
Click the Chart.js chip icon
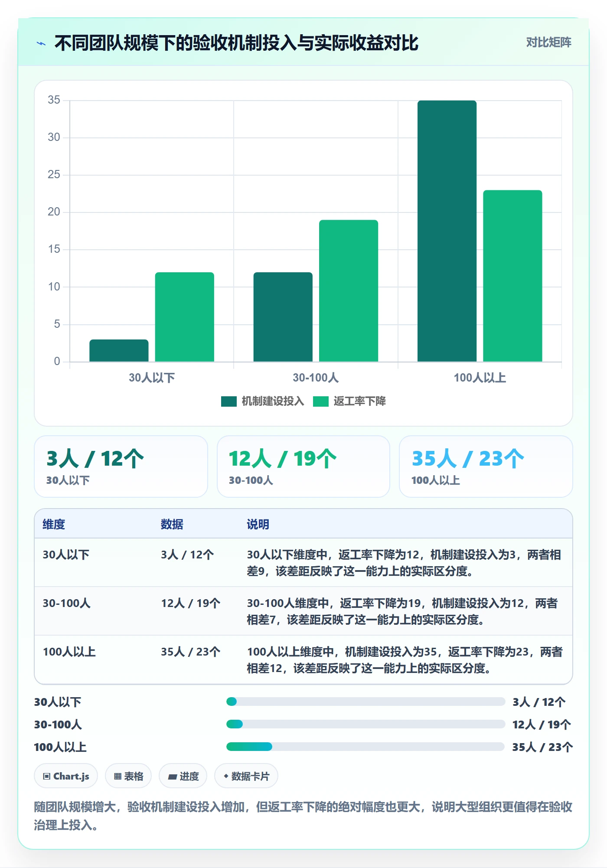click(47, 777)
